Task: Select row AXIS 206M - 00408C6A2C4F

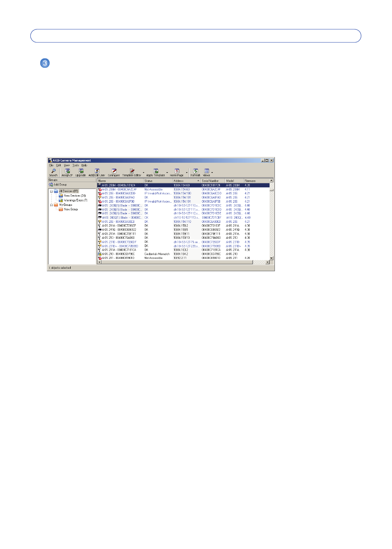Action: [x=183, y=189]
